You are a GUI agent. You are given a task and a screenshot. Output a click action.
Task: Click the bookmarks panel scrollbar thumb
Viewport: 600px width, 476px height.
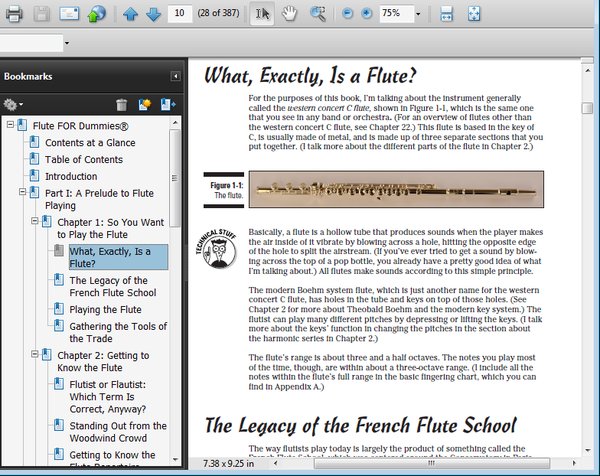[175, 178]
